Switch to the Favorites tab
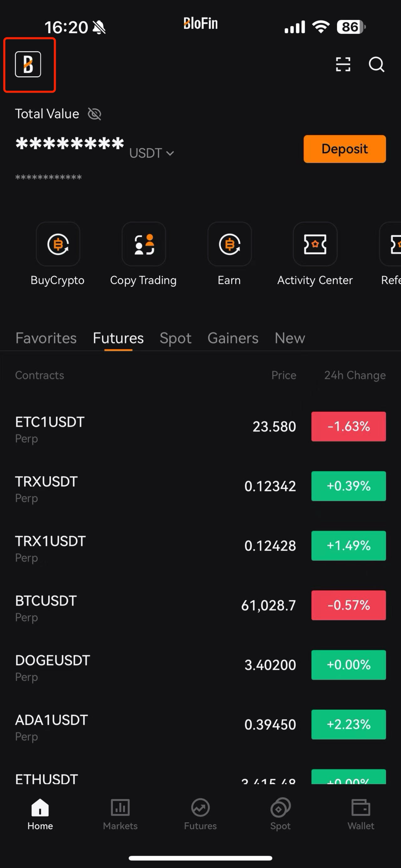 tap(46, 338)
